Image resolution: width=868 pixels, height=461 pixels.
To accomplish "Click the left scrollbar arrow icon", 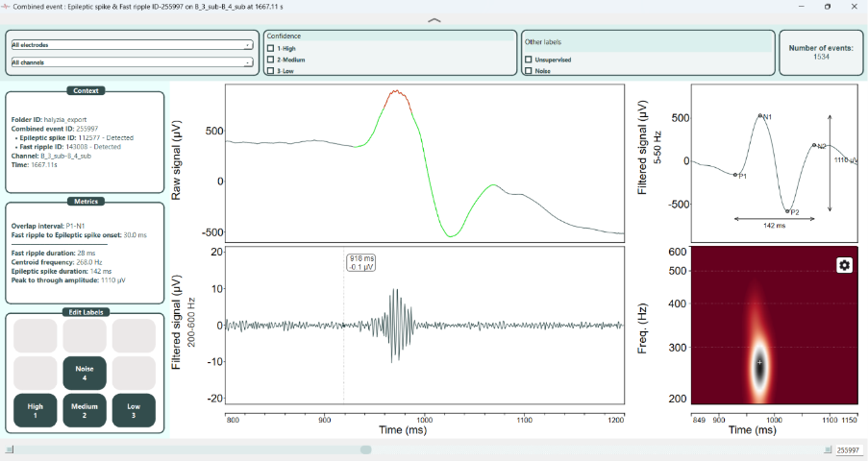I will (x=10, y=449).
